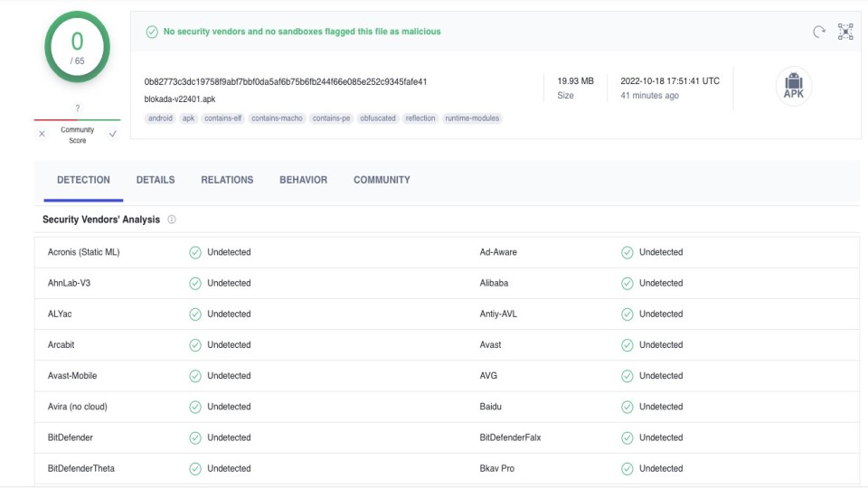Open the similarity graph icon
The width and height of the screenshot is (868, 488).
tap(845, 32)
